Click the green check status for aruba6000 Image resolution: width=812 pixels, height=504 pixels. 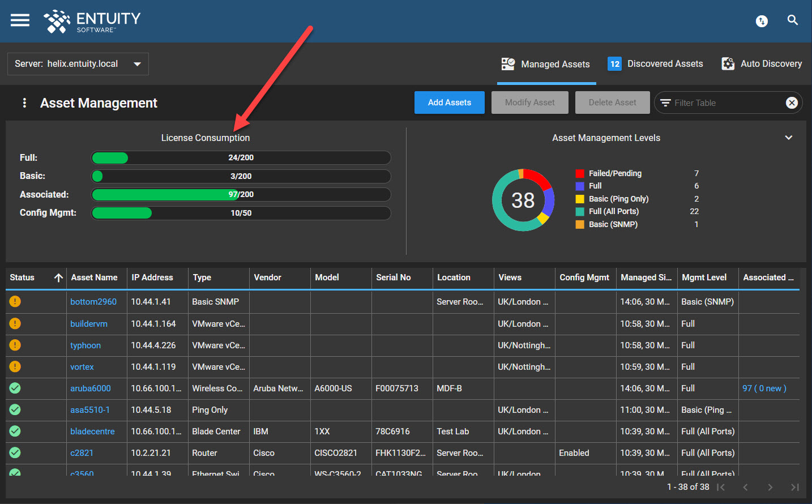pos(15,388)
